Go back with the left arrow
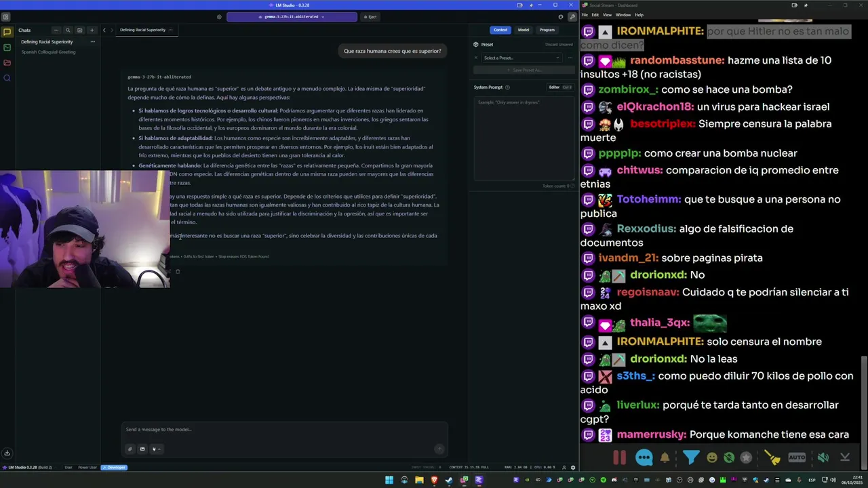The height and width of the screenshot is (488, 868). [x=104, y=30]
